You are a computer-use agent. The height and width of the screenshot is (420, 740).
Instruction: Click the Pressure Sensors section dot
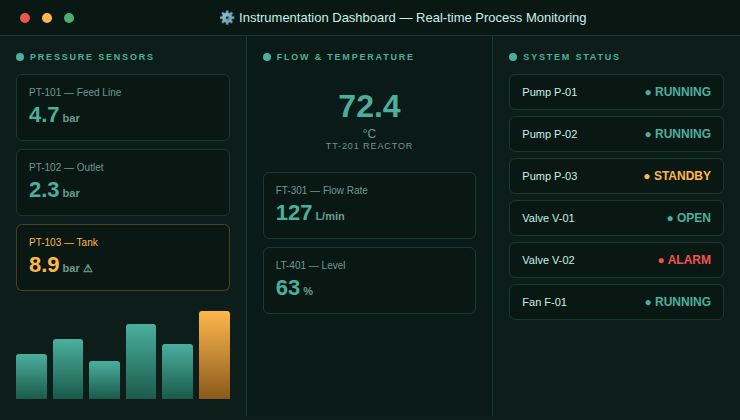coord(20,57)
